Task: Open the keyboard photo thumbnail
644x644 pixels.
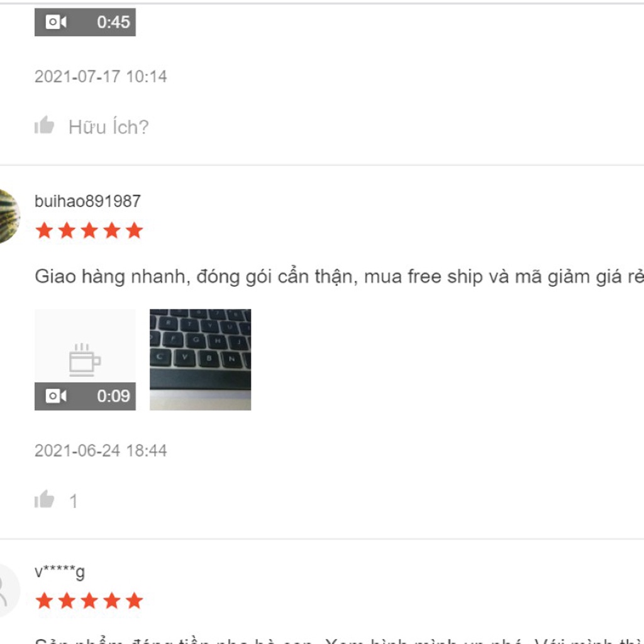Action: [201, 360]
